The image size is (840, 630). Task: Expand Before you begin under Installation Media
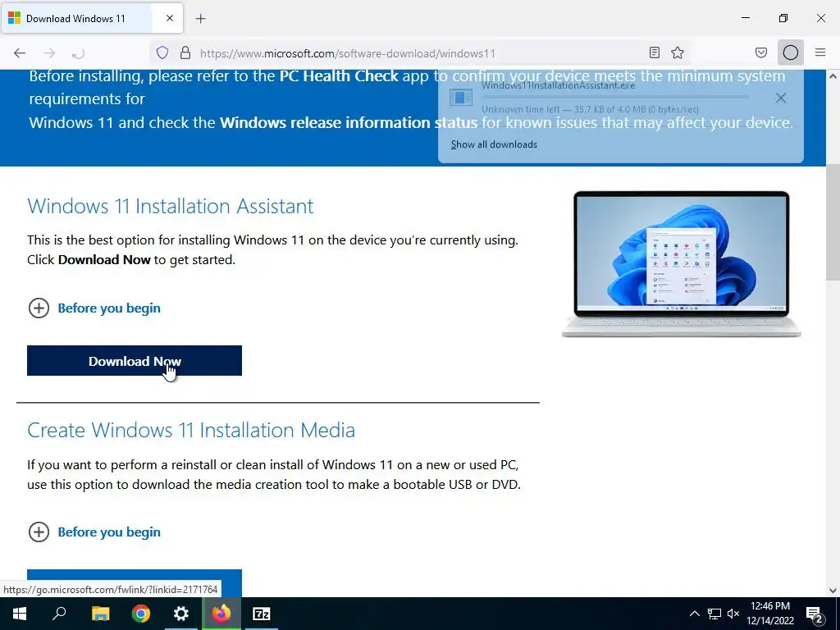[x=94, y=532]
